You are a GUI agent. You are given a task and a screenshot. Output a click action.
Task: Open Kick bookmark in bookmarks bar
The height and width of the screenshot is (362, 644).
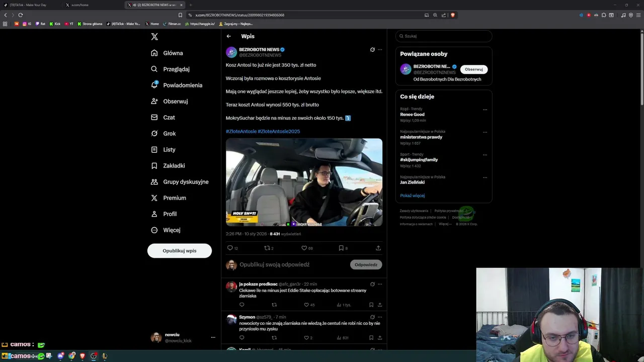(x=55, y=24)
